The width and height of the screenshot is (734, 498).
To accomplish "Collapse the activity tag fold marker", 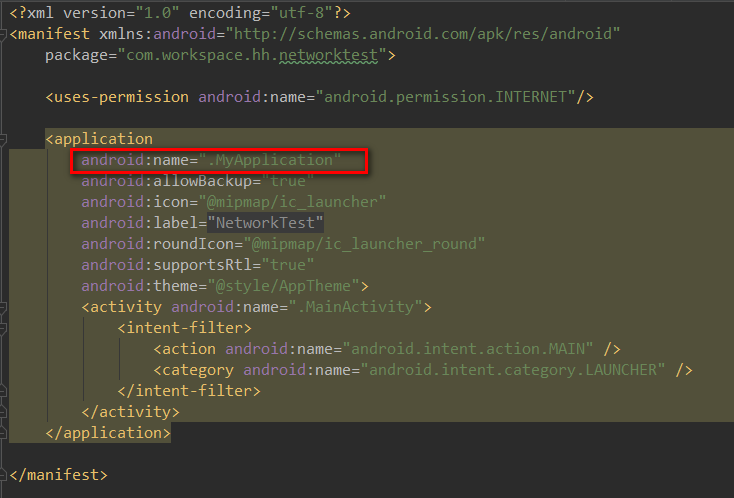I will point(2,308).
